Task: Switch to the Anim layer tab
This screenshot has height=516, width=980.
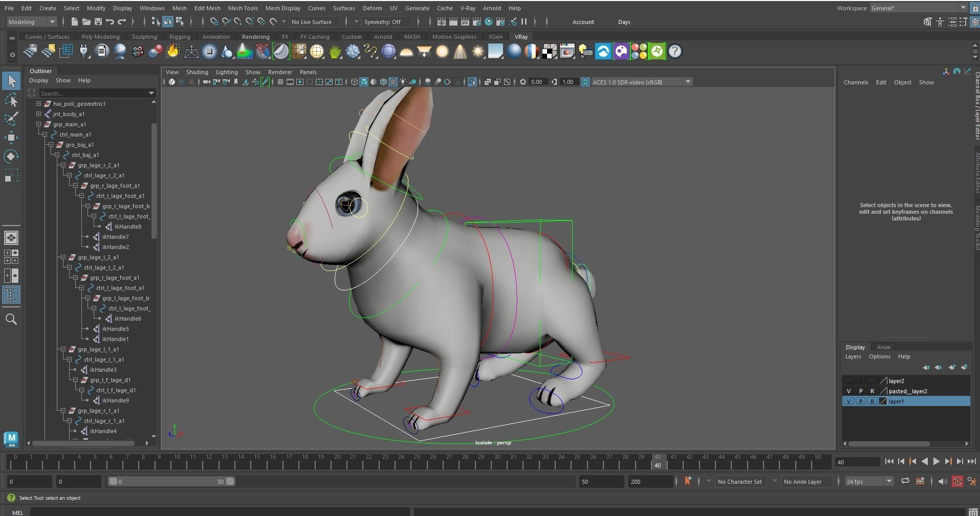Action: point(883,347)
